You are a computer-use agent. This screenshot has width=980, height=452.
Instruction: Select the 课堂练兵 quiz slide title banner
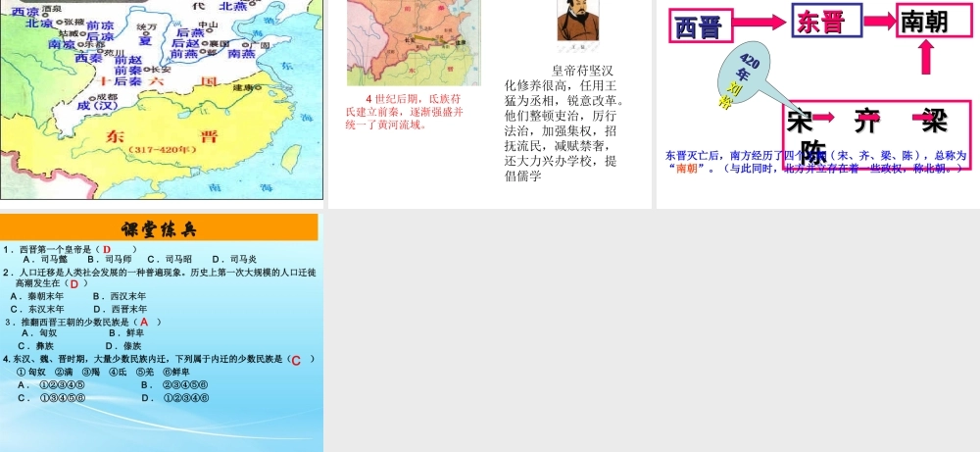(x=159, y=227)
